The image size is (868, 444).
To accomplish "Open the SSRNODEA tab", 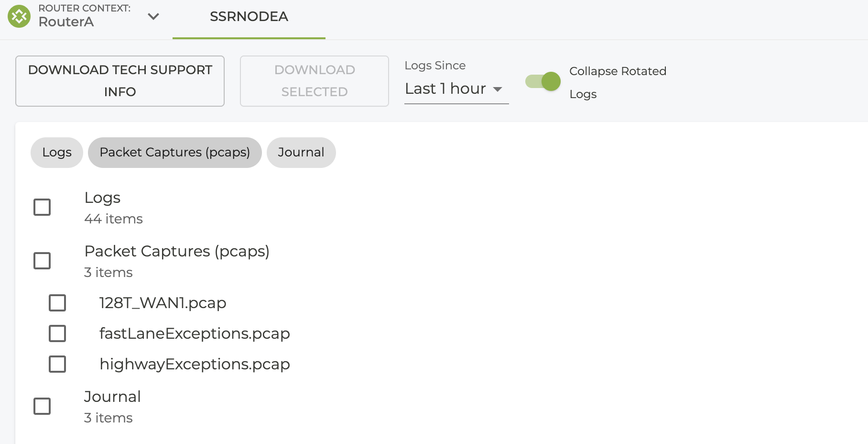I will (x=249, y=17).
